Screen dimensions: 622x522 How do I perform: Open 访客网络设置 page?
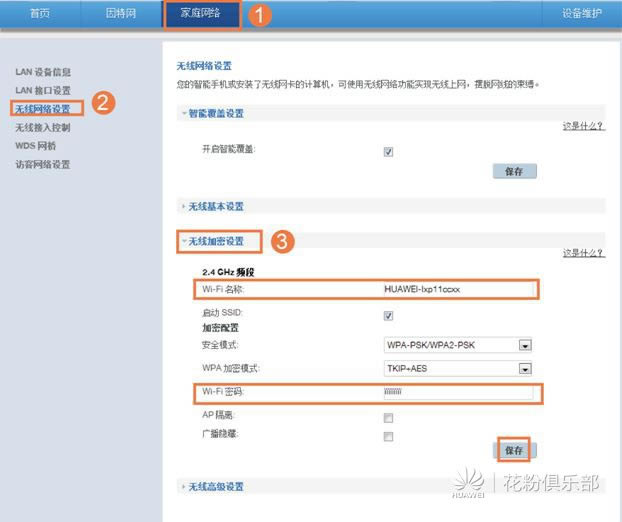tap(43, 164)
